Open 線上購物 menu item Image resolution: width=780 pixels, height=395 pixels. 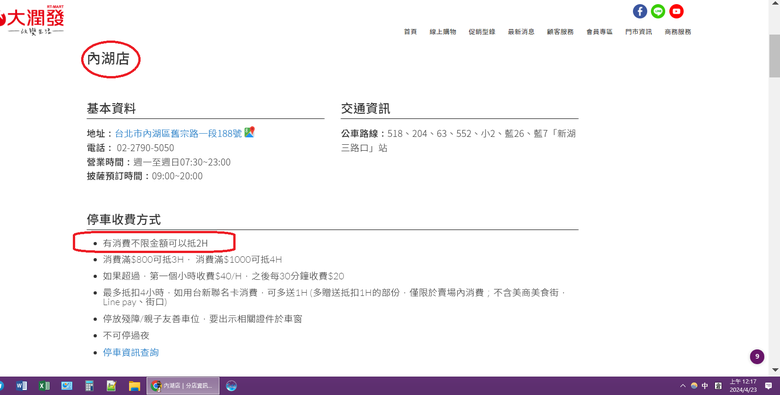pos(443,32)
